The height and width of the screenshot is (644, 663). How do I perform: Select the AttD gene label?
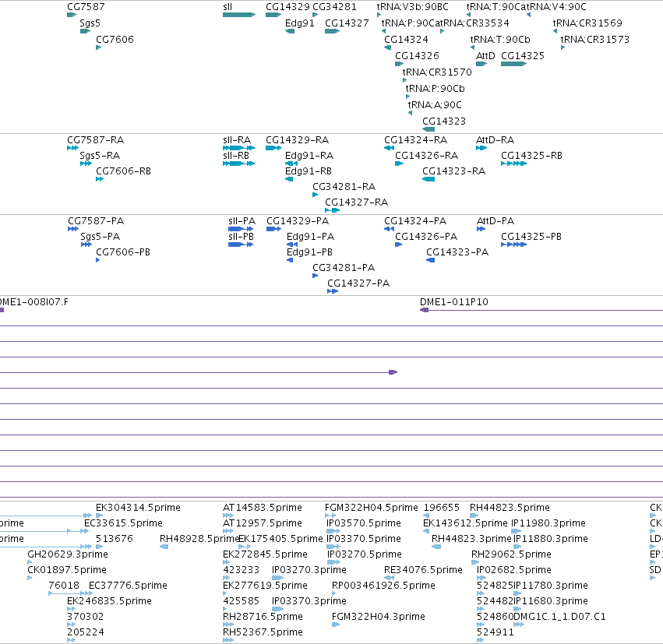click(485, 56)
